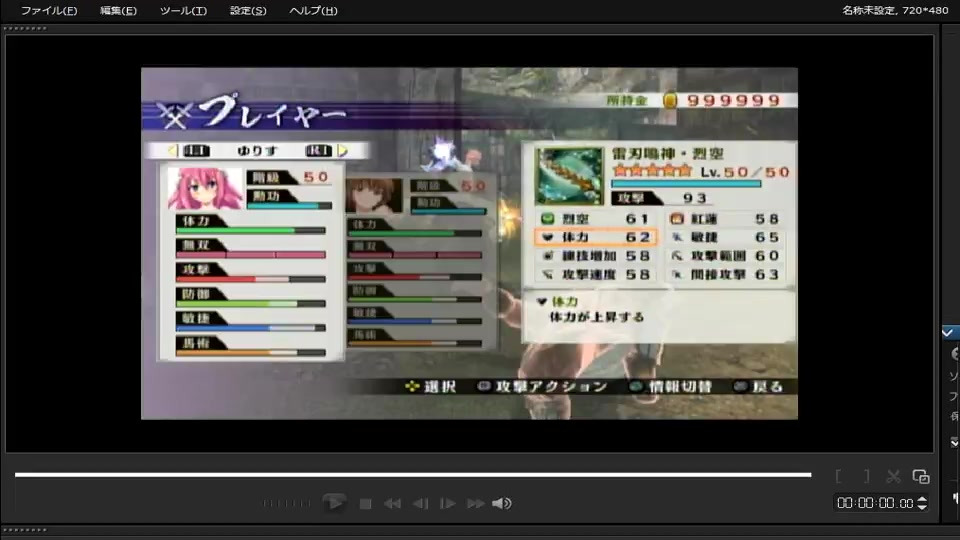Click the Stop button
960x540 pixels.
pos(366,504)
